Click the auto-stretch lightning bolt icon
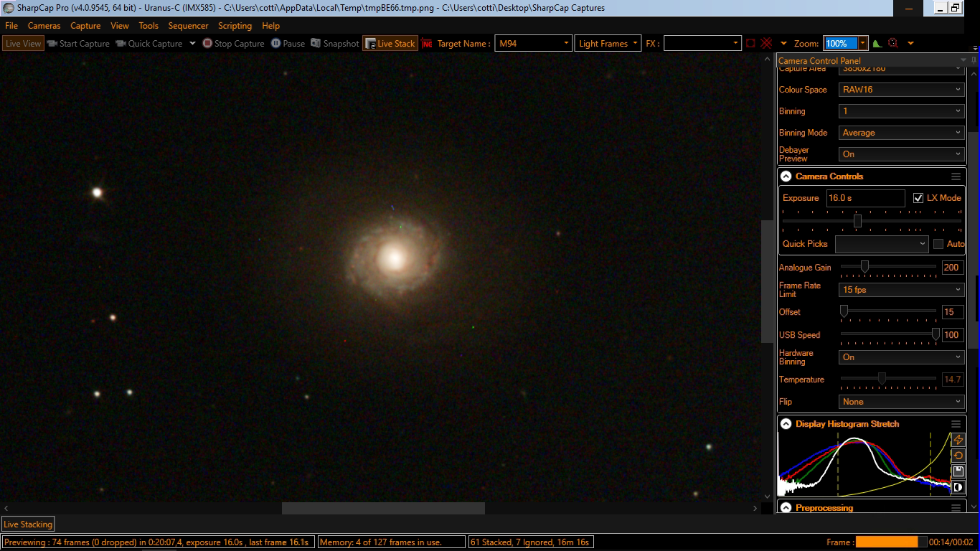 tap(958, 440)
